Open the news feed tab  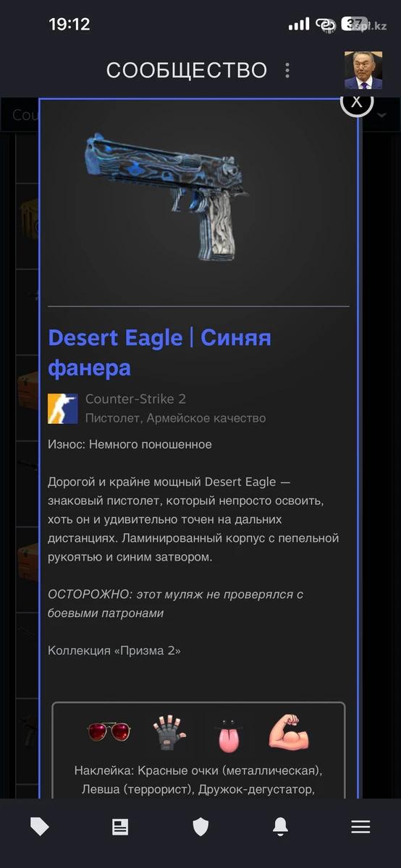pos(120,827)
